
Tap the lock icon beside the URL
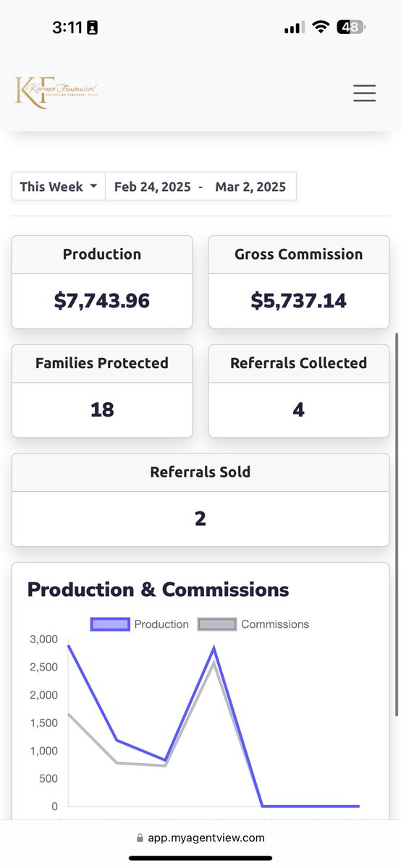(140, 838)
